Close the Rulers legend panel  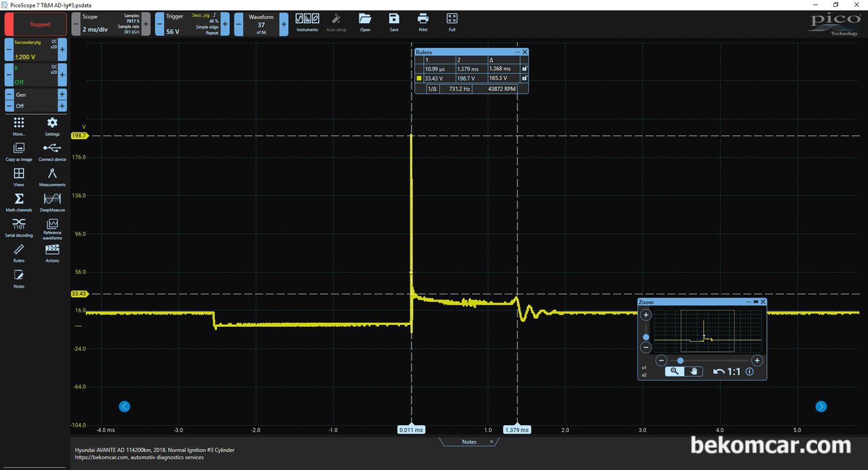click(525, 52)
